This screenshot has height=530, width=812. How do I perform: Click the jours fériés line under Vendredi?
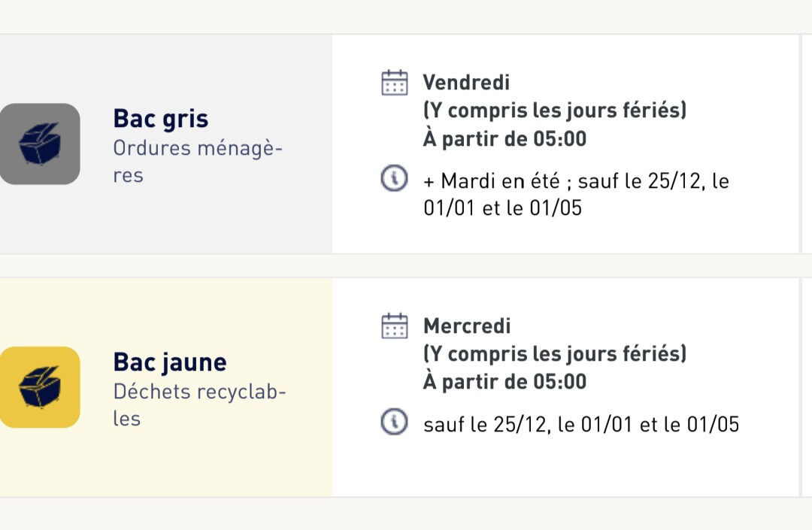pyautogui.click(x=555, y=111)
